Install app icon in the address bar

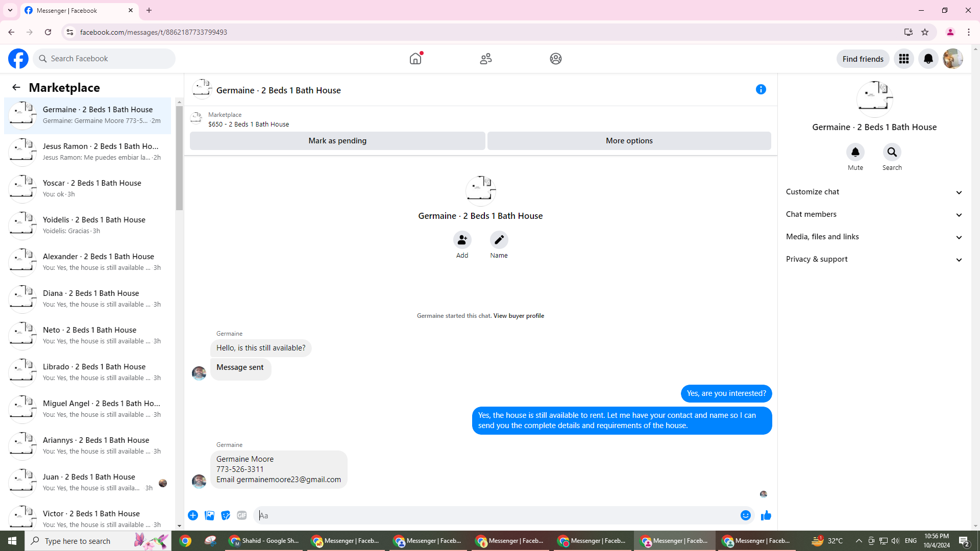(x=909, y=32)
